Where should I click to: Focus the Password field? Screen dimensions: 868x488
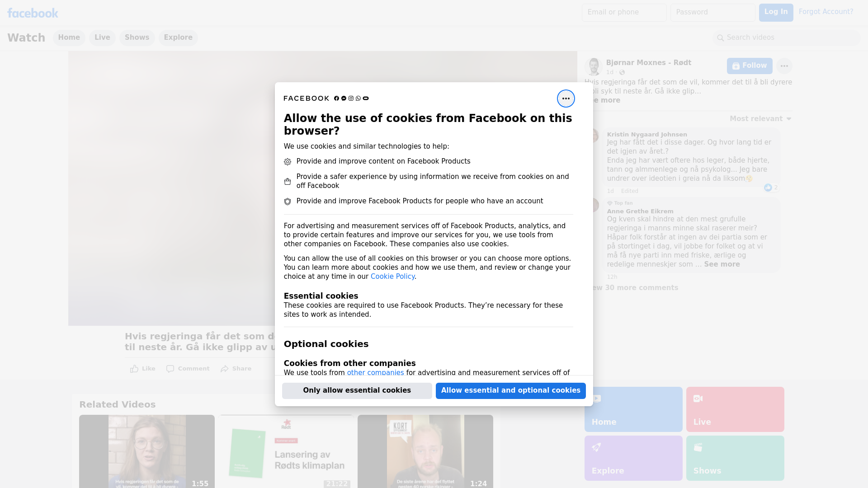[712, 13]
